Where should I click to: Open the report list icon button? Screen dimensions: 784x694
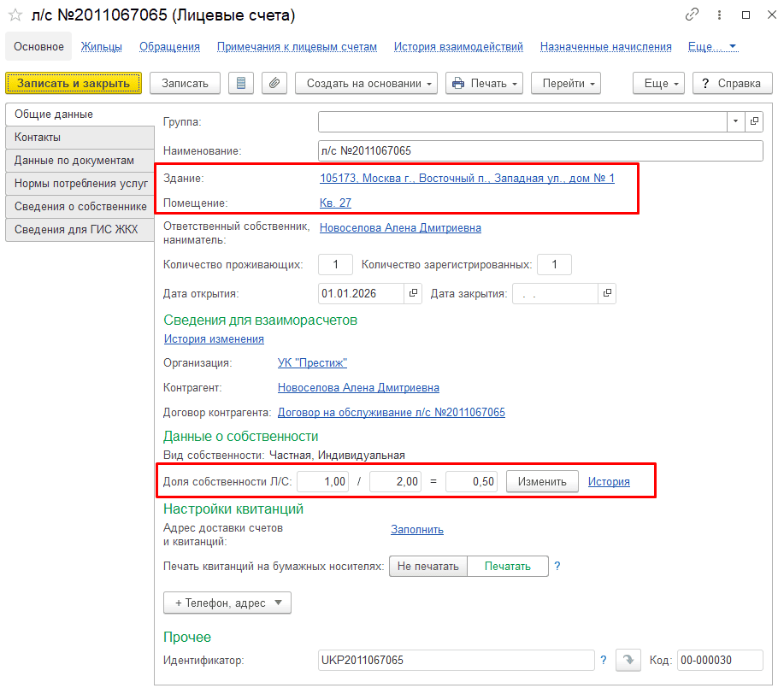(x=241, y=83)
